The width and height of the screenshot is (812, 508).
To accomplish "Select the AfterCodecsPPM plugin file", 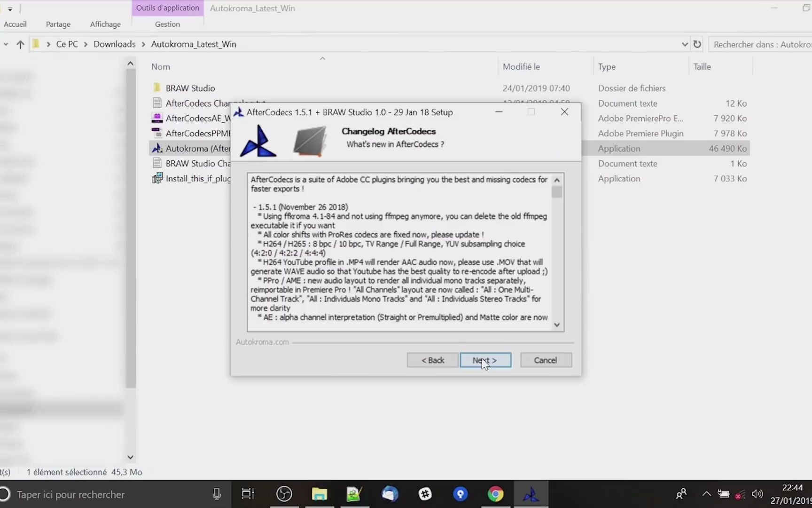I will (198, 133).
